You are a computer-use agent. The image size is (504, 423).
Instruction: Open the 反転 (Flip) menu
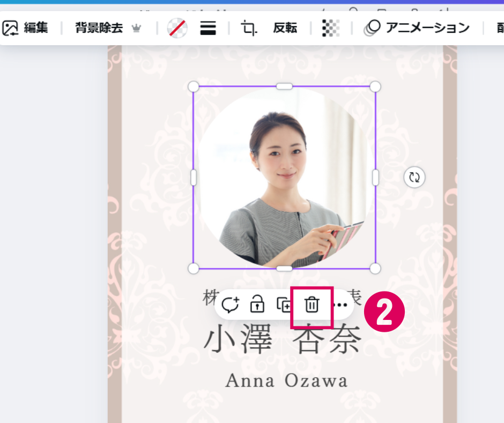(x=285, y=28)
